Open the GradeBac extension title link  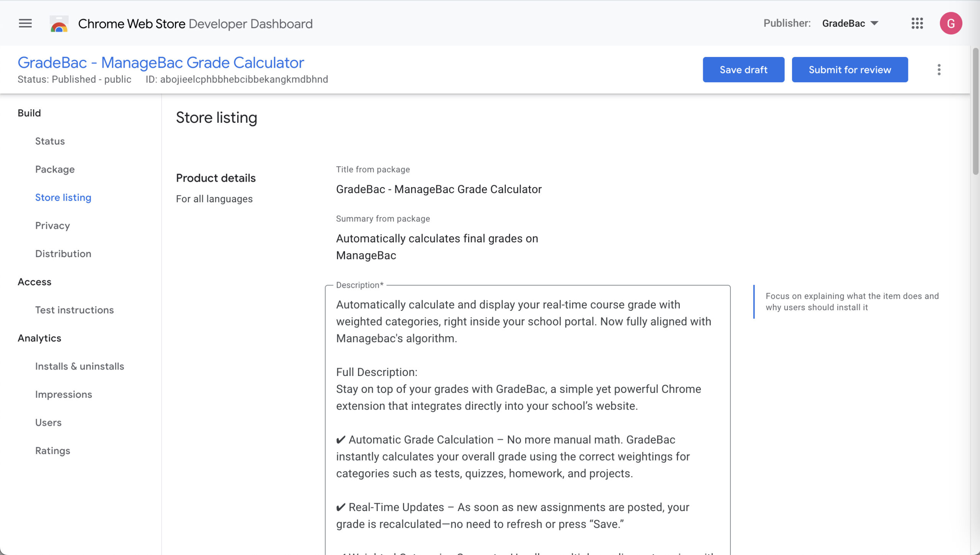click(161, 63)
